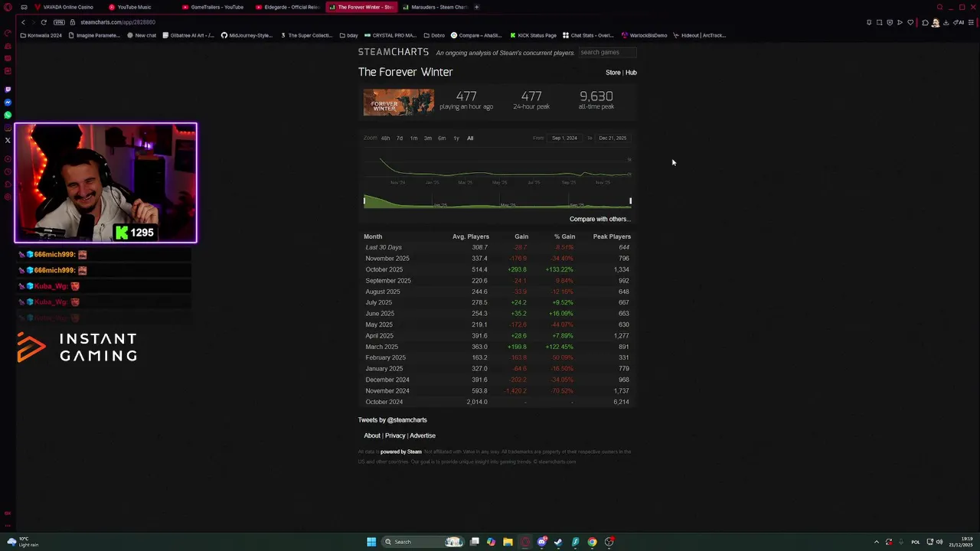Open bday bookmark folder

[x=349, y=35]
